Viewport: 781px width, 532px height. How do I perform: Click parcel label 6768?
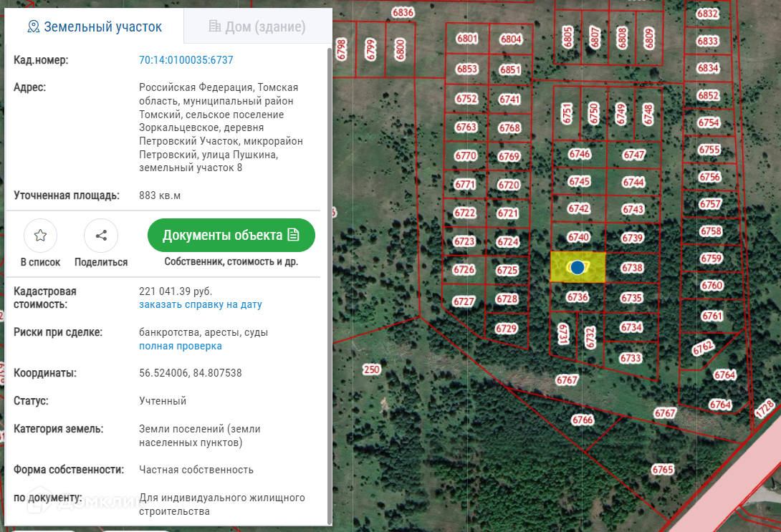click(x=509, y=128)
